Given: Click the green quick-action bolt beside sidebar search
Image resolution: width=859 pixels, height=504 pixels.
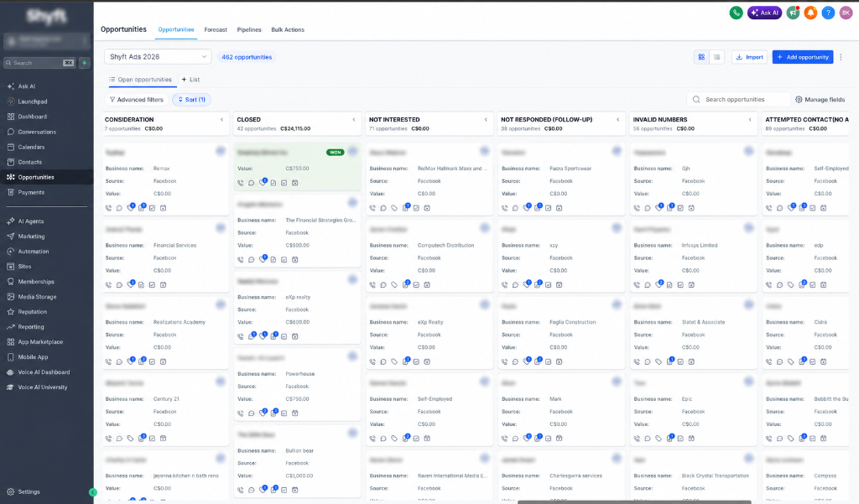Looking at the screenshot, I should (x=85, y=63).
